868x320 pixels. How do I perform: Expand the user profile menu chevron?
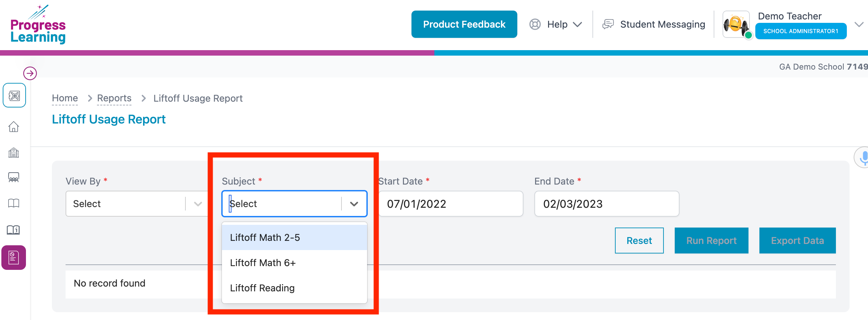(859, 25)
